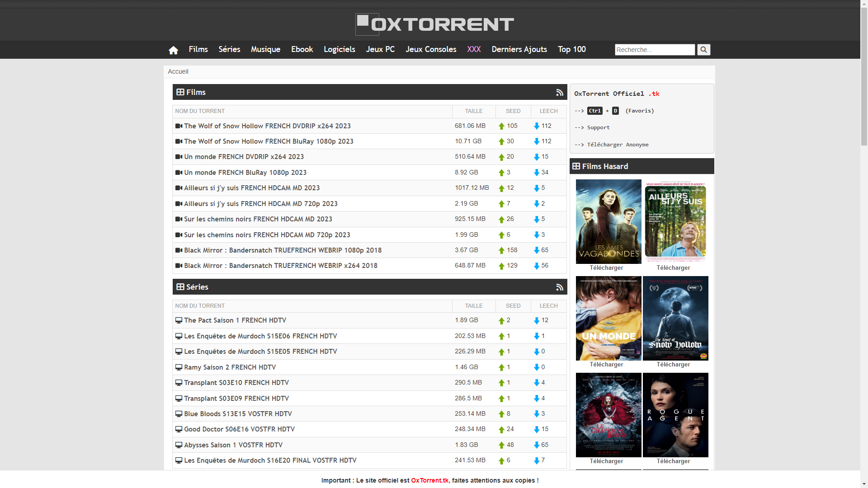Click blue leech arrow for Wolf of Snow Hollow BluRay
Screen dimensions: 868x488
click(537, 141)
